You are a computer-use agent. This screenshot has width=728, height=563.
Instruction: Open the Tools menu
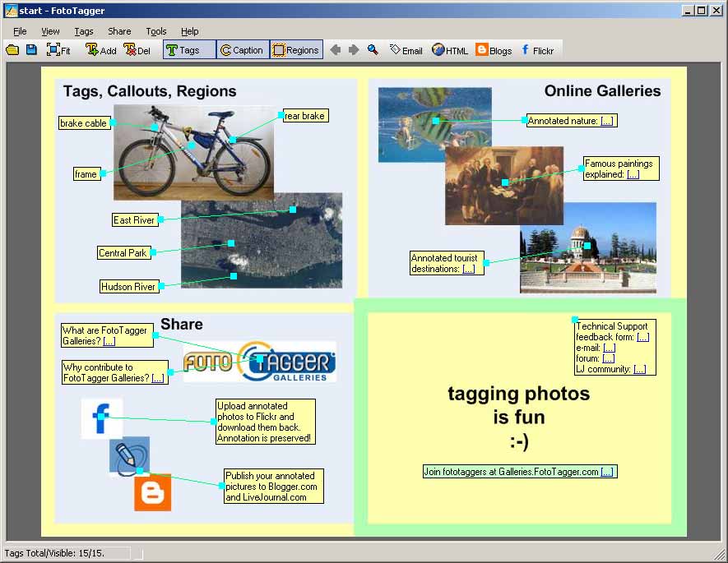[156, 31]
